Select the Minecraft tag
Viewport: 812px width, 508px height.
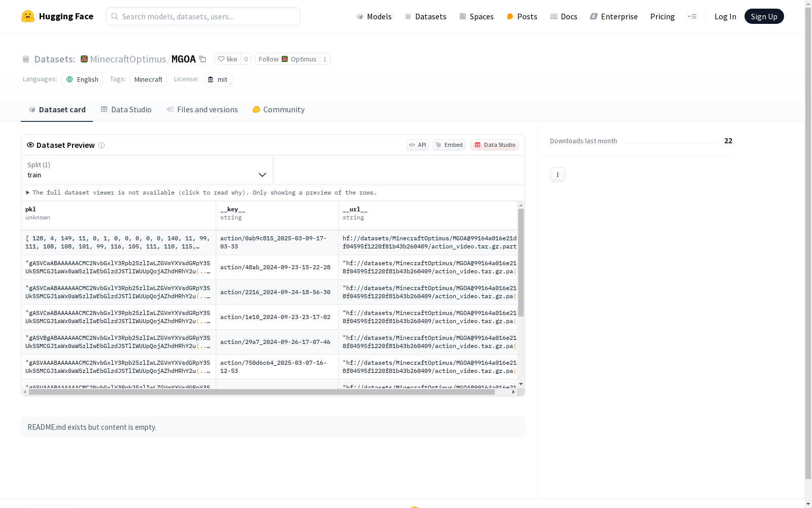[x=148, y=79]
